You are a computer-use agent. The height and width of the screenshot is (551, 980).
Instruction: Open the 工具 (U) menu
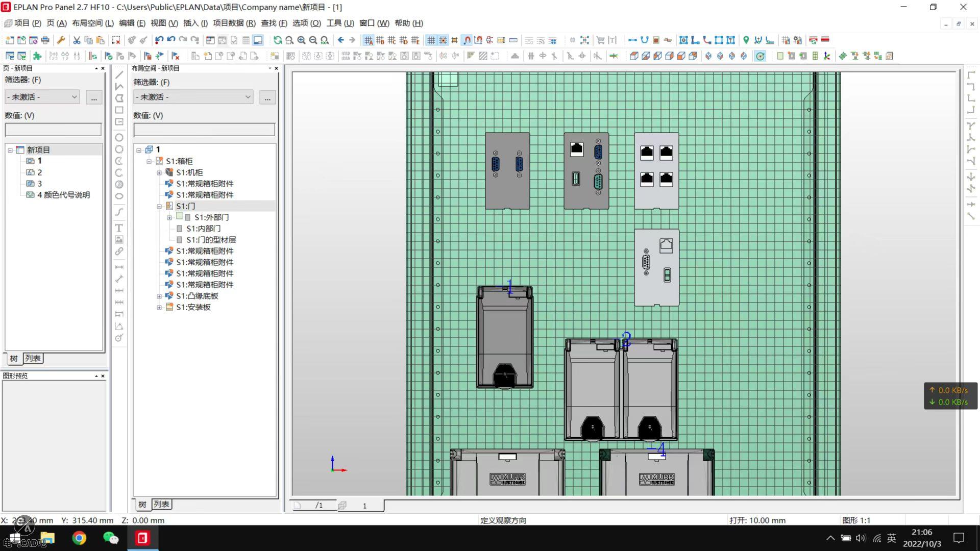click(x=340, y=23)
